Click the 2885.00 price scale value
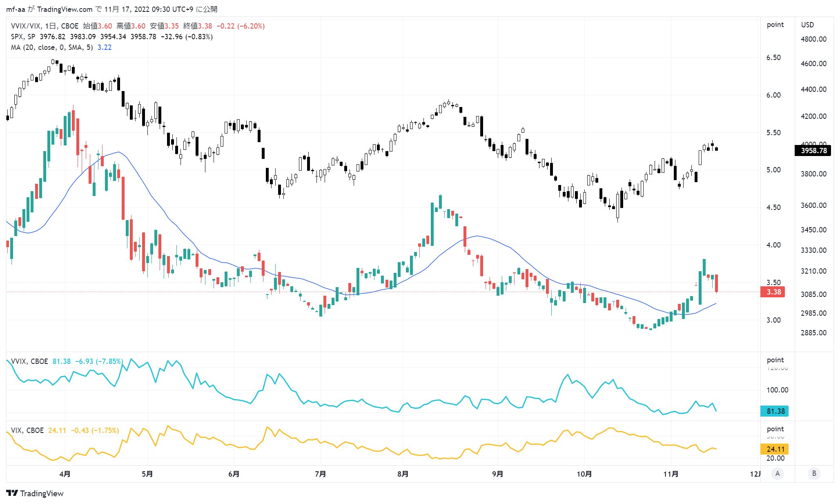 [x=813, y=333]
